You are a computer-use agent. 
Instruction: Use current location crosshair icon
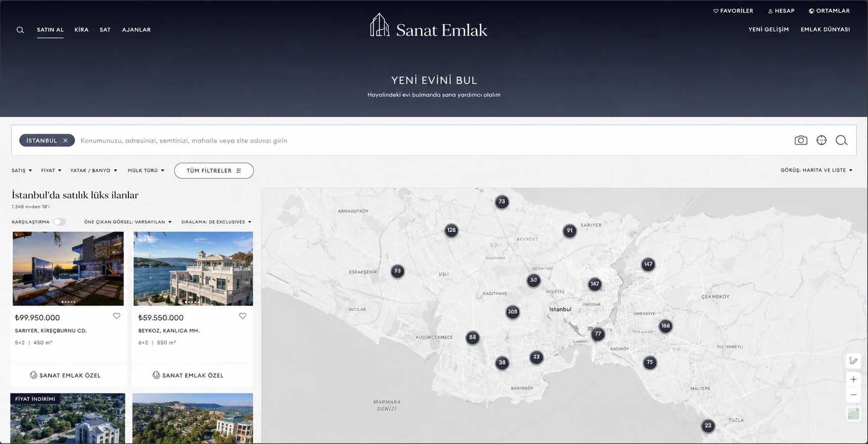[x=821, y=141]
